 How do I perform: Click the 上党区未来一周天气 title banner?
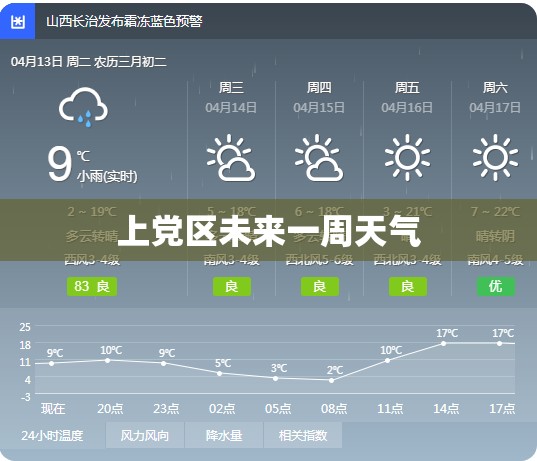268,230
